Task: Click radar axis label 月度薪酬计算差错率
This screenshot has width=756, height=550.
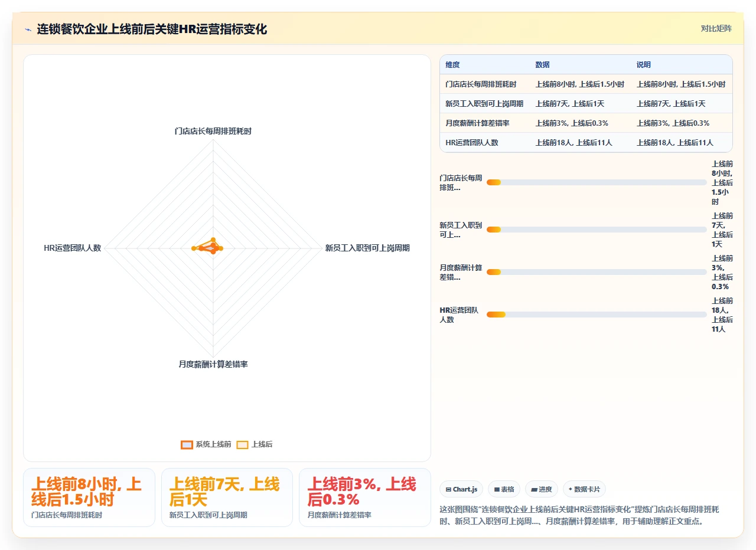Action: point(213,365)
